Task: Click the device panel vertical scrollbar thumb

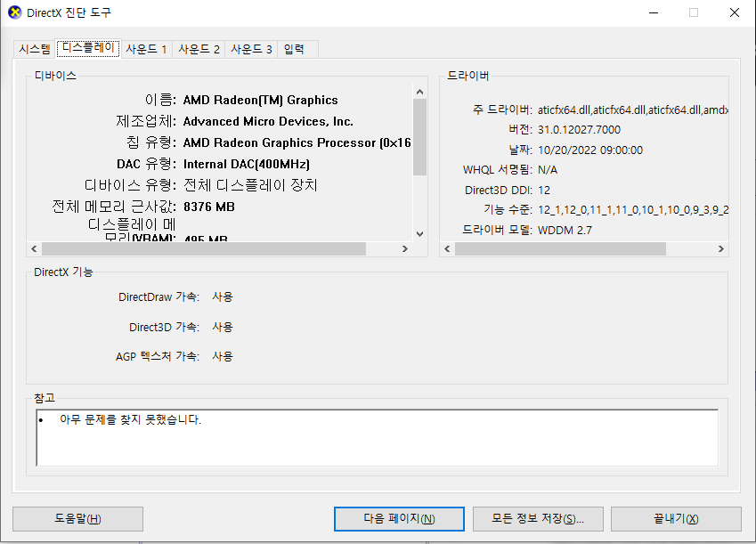Action: [420, 137]
